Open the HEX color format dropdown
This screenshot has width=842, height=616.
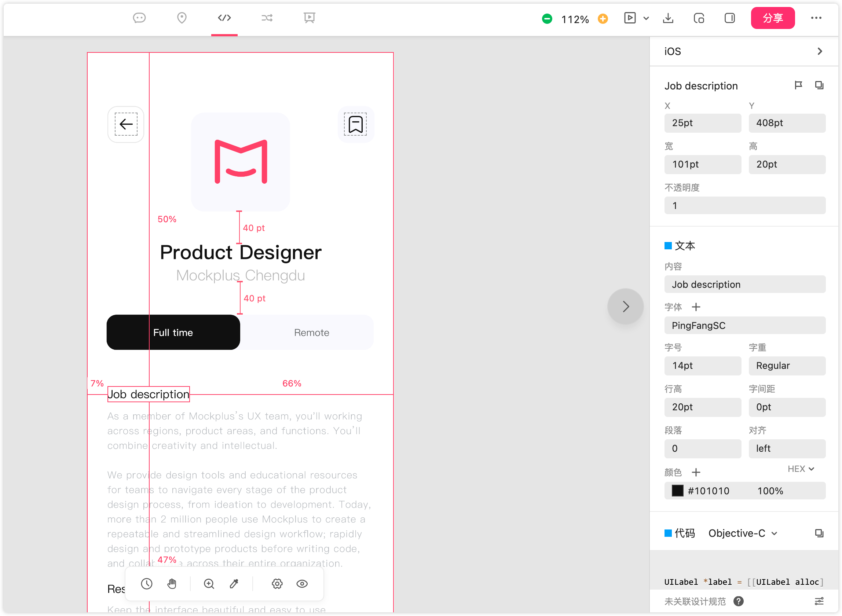[801, 469]
